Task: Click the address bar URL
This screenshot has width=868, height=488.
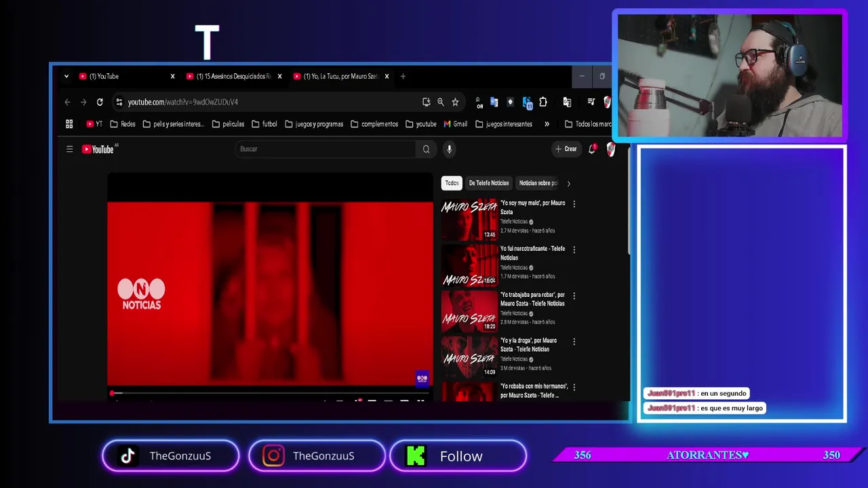Action: click(x=183, y=102)
